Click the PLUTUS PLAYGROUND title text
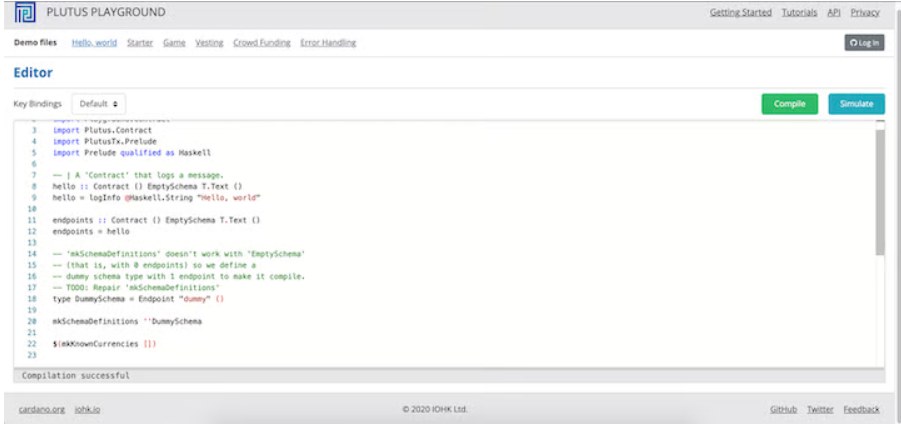The height and width of the screenshot is (426, 901). (106, 12)
